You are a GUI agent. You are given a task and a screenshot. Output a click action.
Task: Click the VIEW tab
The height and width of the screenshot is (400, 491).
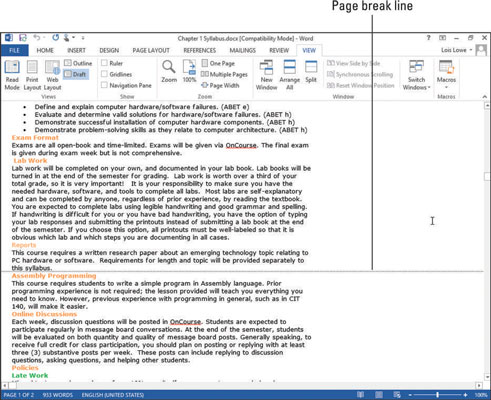pos(309,50)
